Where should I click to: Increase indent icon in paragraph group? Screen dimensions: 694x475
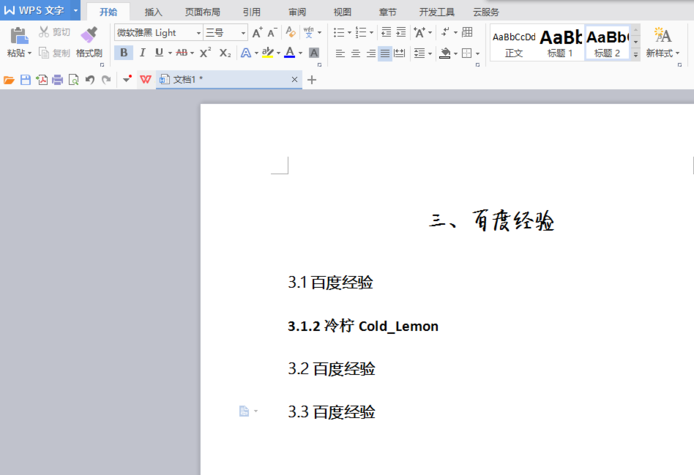pos(401,32)
